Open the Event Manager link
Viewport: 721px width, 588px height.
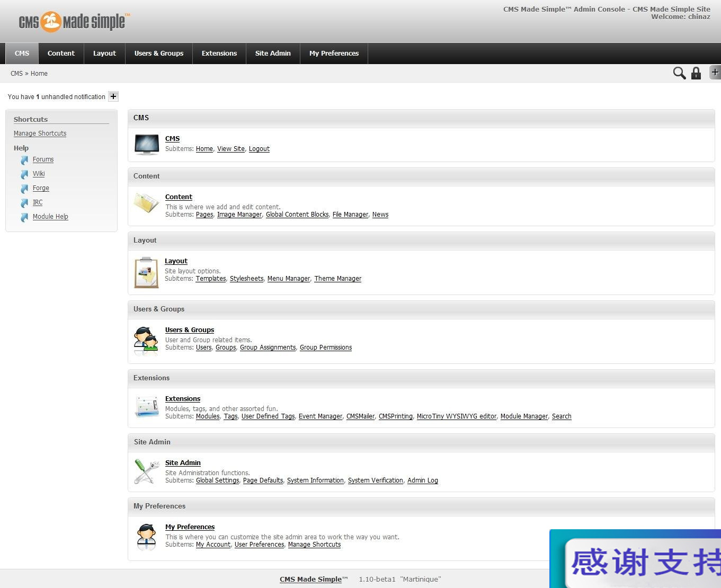click(x=321, y=416)
